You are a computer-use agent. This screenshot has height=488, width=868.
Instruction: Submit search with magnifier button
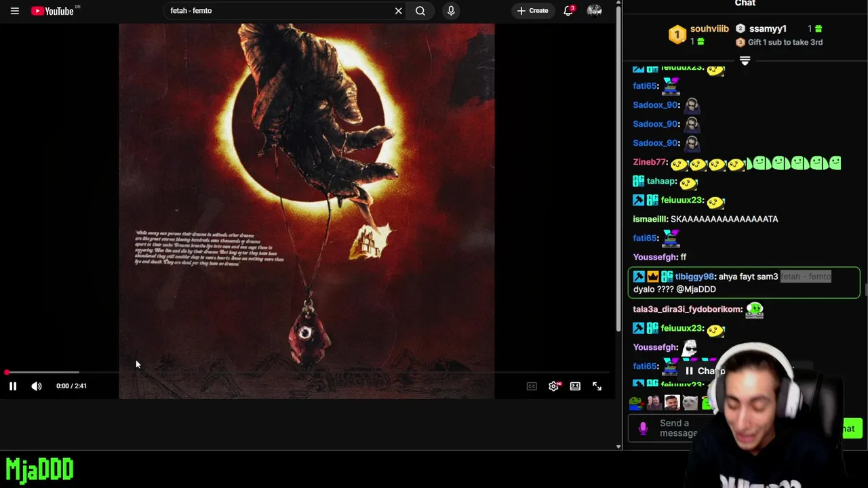tap(420, 11)
